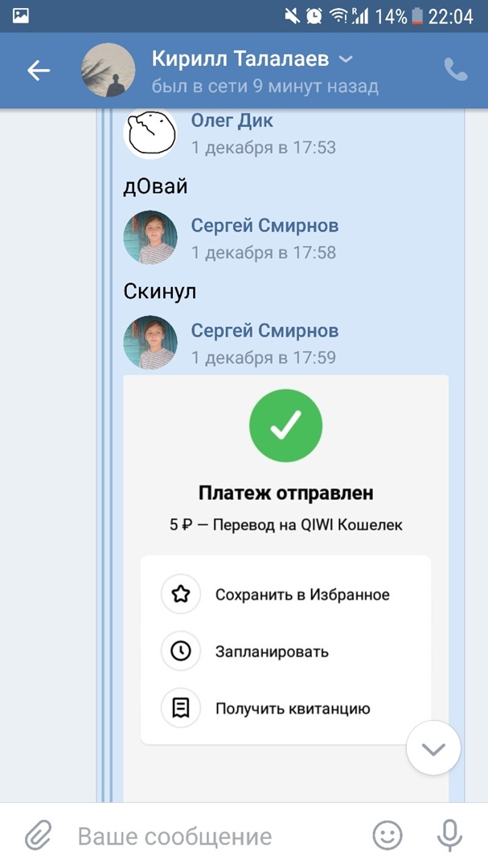The width and height of the screenshot is (488, 868).
Task: Tap the receipt icon for квитанцию
Action: [181, 708]
